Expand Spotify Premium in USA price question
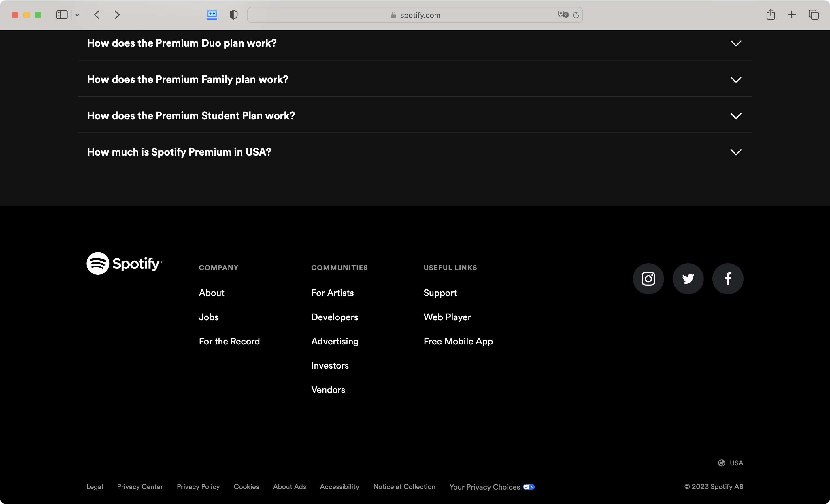 click(x=736, y=152)
